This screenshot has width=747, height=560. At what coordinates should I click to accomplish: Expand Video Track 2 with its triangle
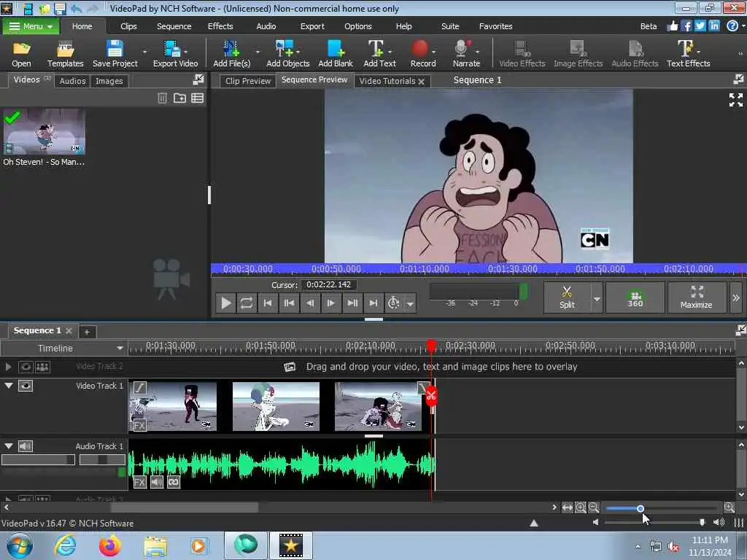[8, 367]
